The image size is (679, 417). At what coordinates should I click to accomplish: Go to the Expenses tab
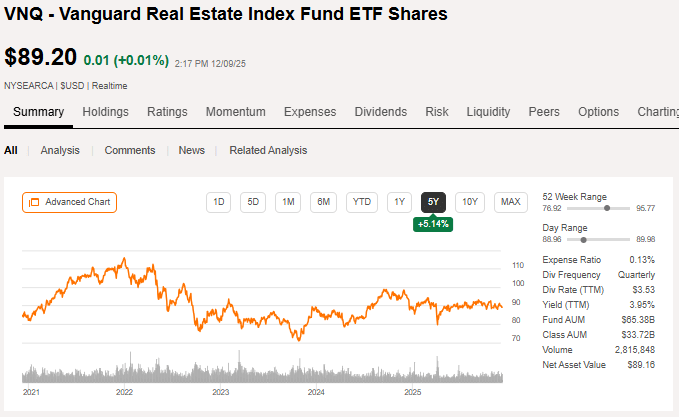[310, 112]
